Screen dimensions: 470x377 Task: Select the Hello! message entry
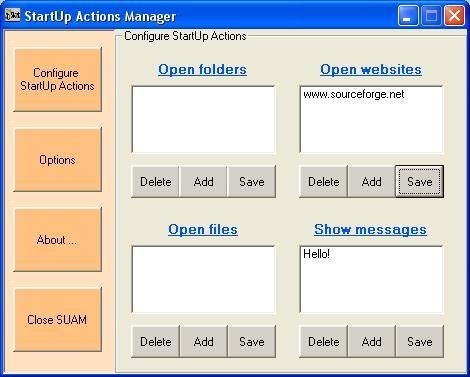316,254
